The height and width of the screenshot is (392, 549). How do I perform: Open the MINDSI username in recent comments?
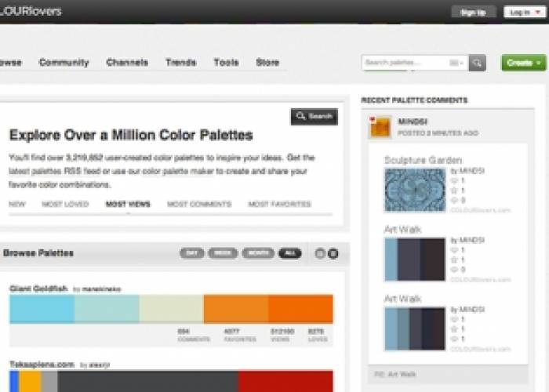(413, 122)
